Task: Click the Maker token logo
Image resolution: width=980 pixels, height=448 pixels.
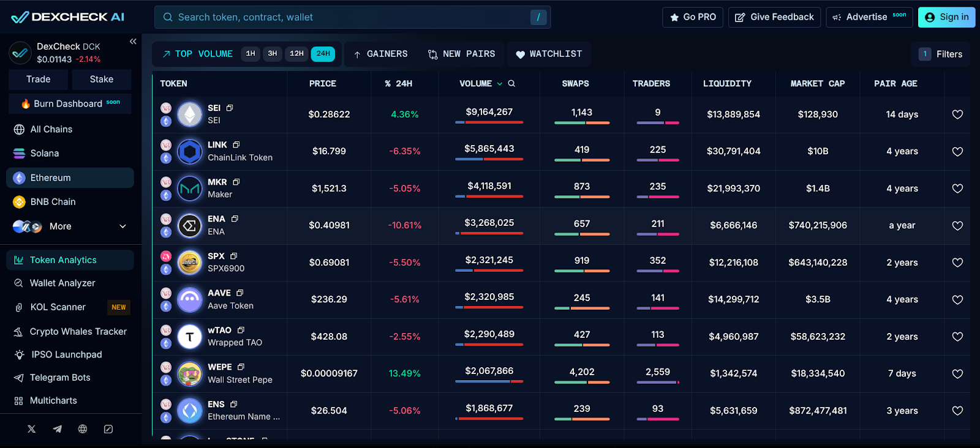Action: tap(190, 189)
